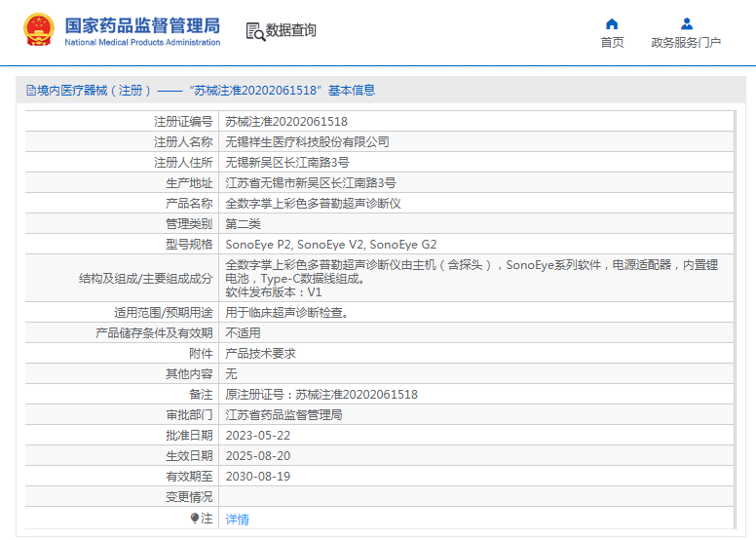Click the document icon before 境内医疗器械
756x540 pixels.
click(x=31, y=91)
